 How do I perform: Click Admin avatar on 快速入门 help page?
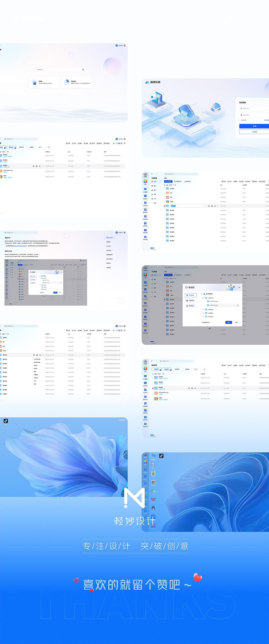117,232
